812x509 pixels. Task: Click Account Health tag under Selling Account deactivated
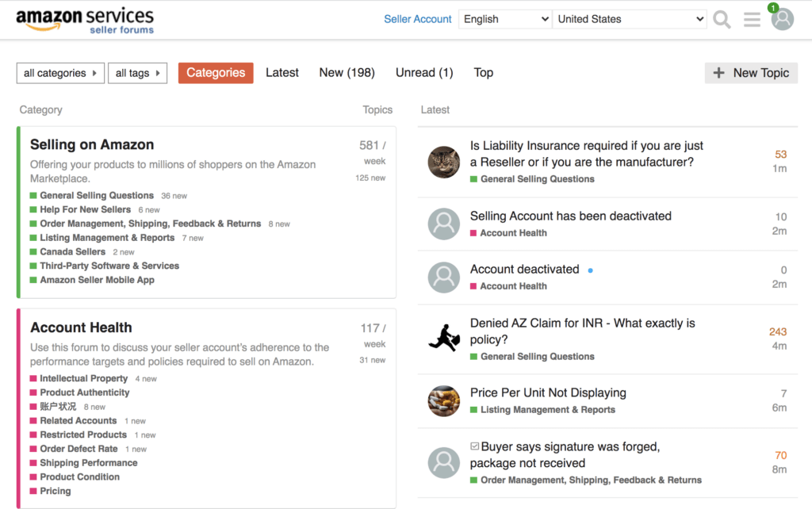(x=513, y=233)
